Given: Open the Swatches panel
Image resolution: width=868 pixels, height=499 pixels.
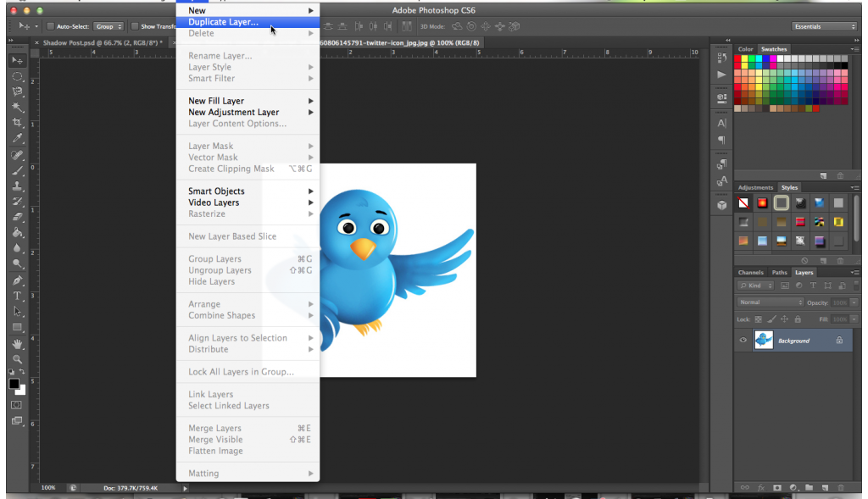Looking at the screenshot, I should [772, 49].
